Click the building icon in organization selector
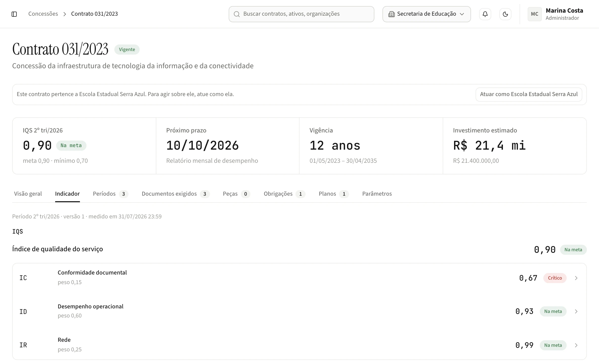 click(391, 14)
